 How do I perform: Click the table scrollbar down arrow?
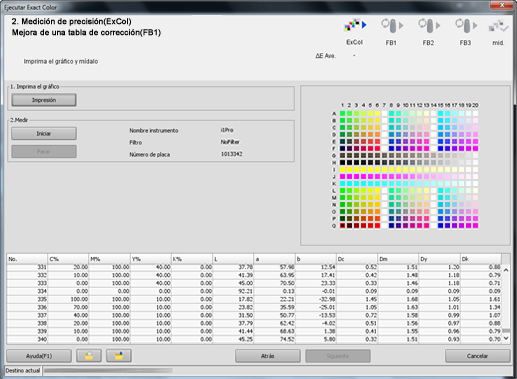pos(506,338)
